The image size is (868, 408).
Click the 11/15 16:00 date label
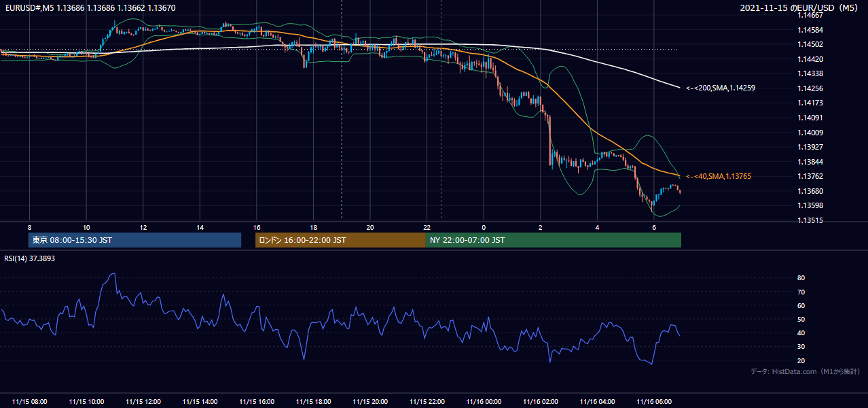pyautogui.click(x=257, y=402)
